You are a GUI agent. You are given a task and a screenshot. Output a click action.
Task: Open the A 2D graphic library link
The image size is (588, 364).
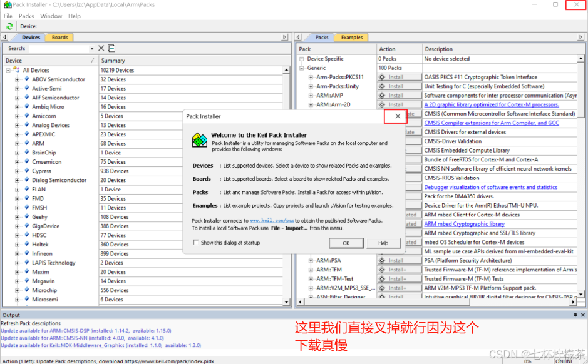491,104
